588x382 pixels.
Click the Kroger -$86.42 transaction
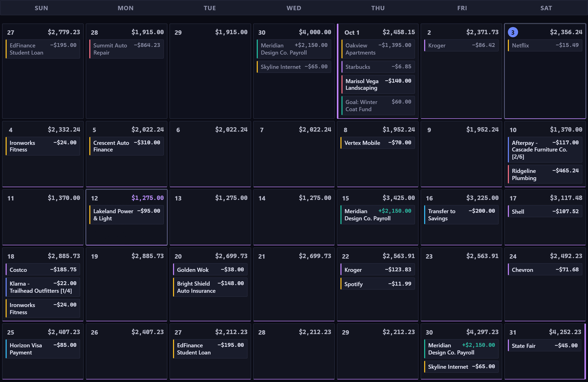[x=461, y=45]
